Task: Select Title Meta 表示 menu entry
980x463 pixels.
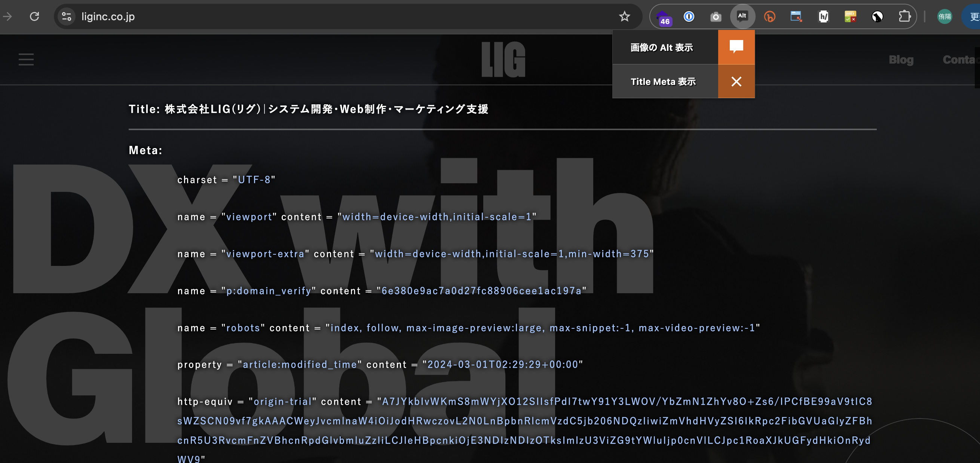Action: [665, 82]
